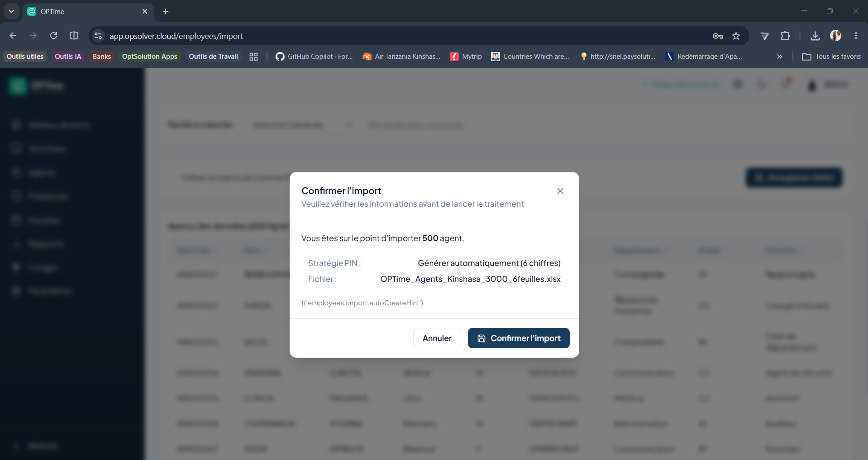The width and height of the screenshot is (868, 460).
Task: Expand the tab search dropdown arrow
Action: (11, 11)
